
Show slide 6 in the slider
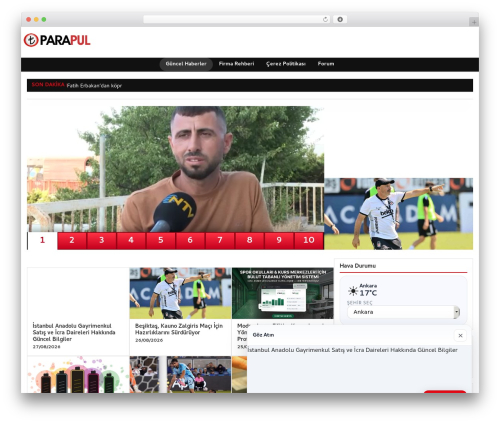point(190,240)
